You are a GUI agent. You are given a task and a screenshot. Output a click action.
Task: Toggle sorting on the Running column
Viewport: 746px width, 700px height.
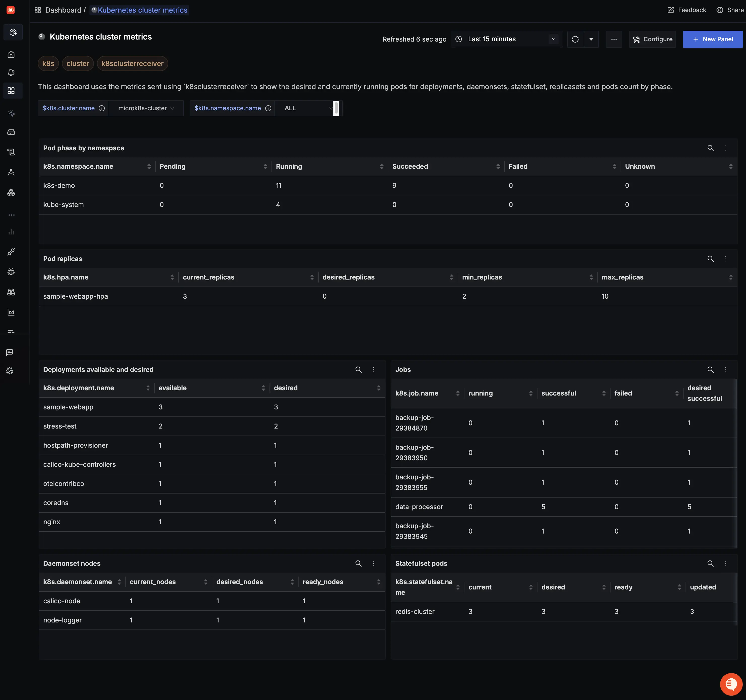coord(382,166)
